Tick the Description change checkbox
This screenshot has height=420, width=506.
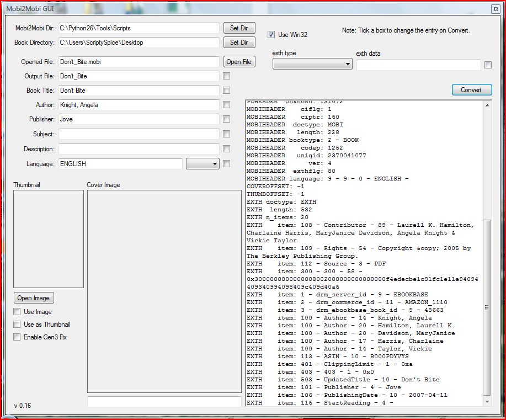click(x=227, y=148)
